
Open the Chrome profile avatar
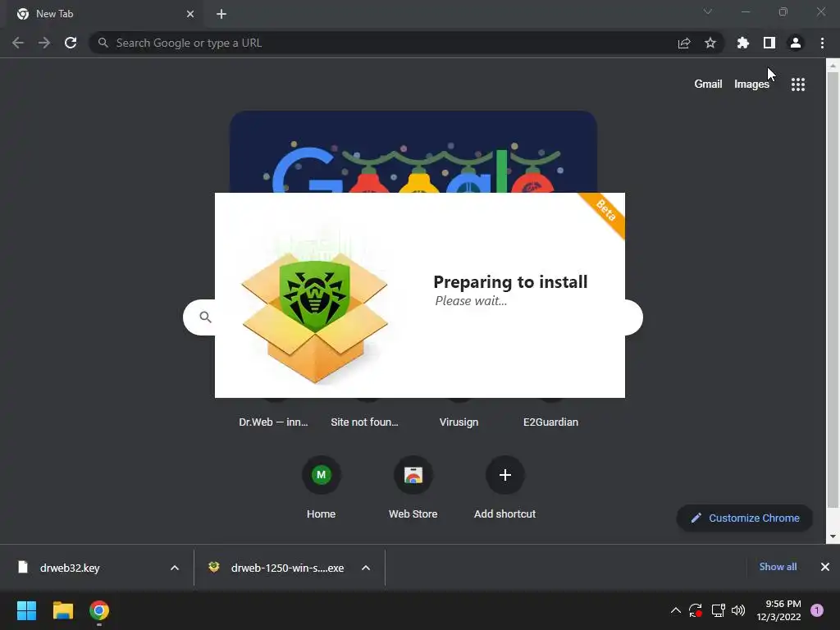coord(796,43)
